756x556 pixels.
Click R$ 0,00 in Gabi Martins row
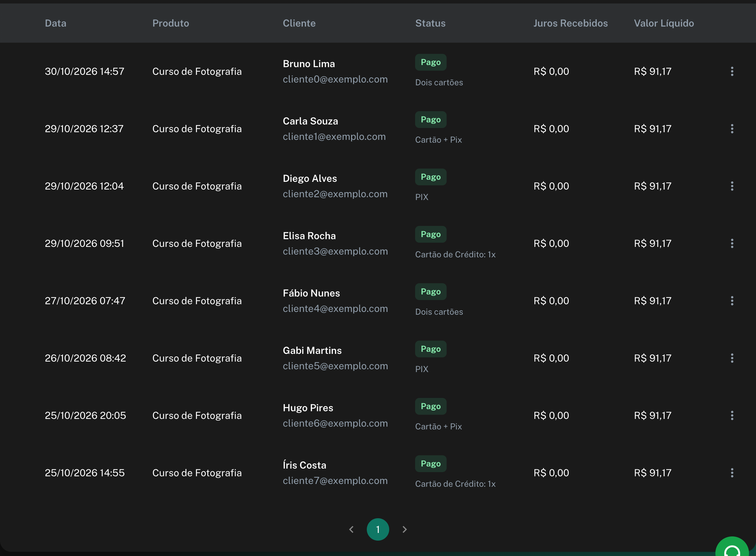[551, 358]
